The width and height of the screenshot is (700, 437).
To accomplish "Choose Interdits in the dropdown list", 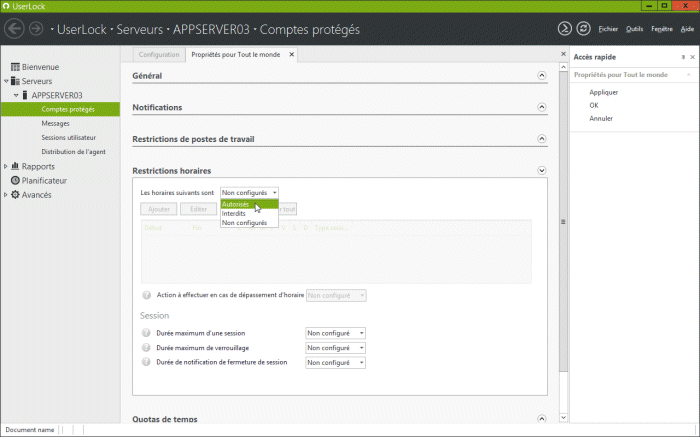I will click(249, 213).
